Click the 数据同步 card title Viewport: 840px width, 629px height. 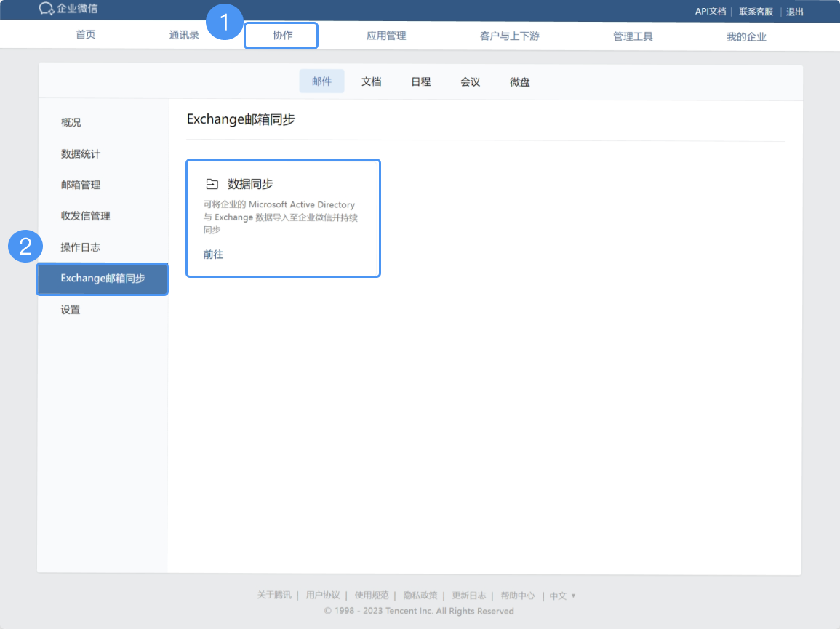point(250,184)
